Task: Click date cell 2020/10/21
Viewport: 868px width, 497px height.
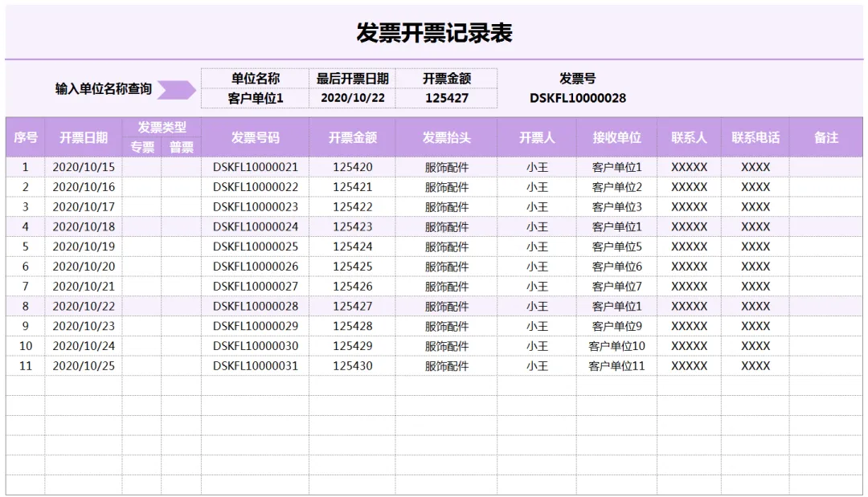Action: 84,287
